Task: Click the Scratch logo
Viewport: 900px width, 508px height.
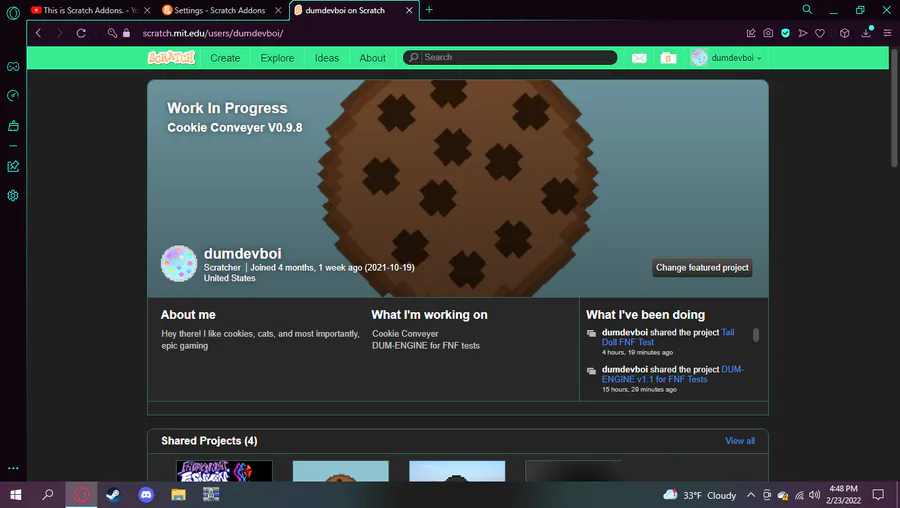Action: 171,57
